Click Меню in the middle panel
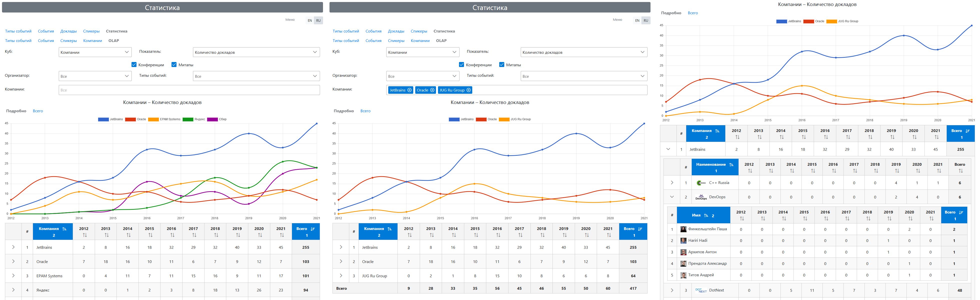Screen dimensions: 980x300 [617, 20]
